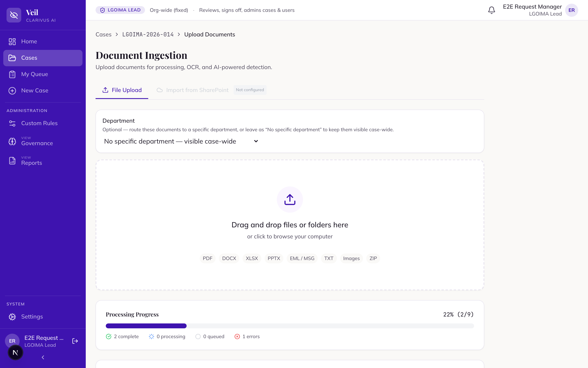Click the upload arrow circle in drop zone
Screen dimensions: 588x368
click(290, 200)
